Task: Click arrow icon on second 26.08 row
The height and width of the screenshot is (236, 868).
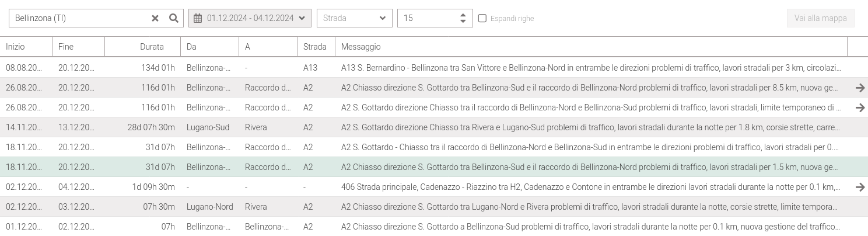Action: [860, 107]
